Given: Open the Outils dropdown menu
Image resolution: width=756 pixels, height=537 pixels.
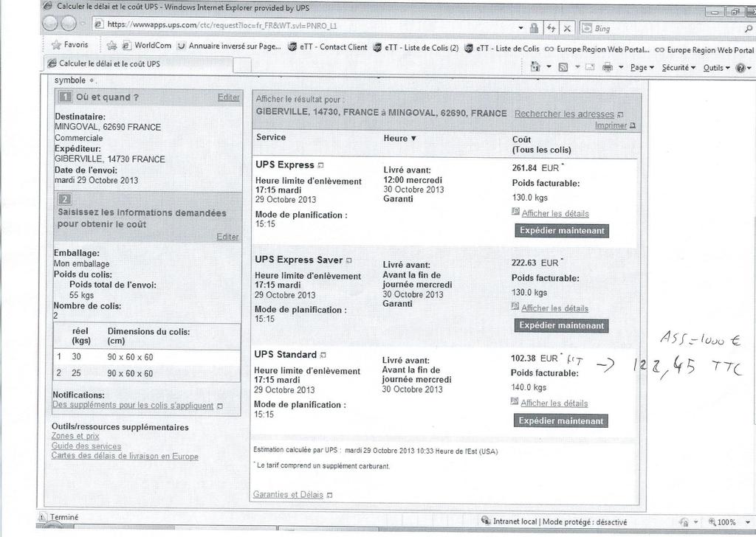Looking at the screenshot, I should pyautogui.click(x=717, y=67).
